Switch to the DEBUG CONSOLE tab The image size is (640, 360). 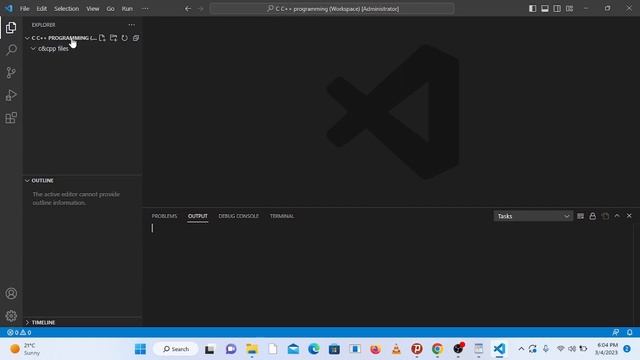[239, 216]
